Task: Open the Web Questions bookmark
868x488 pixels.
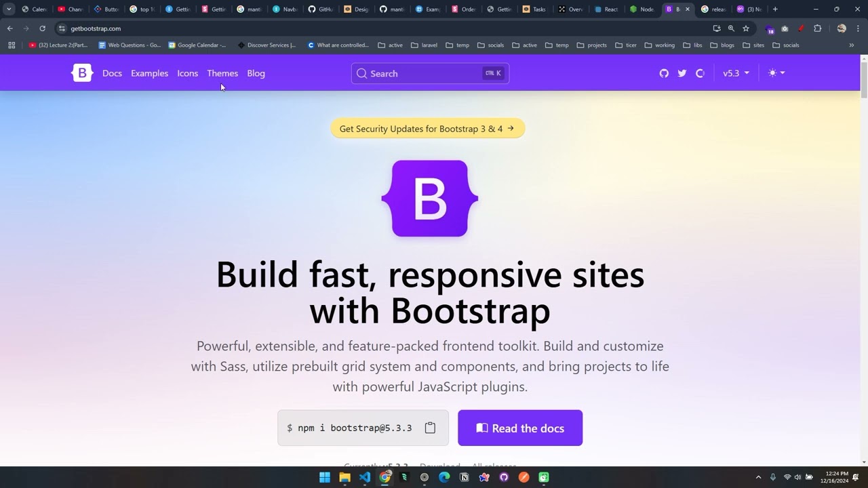Action: click(x=130, y=45)
